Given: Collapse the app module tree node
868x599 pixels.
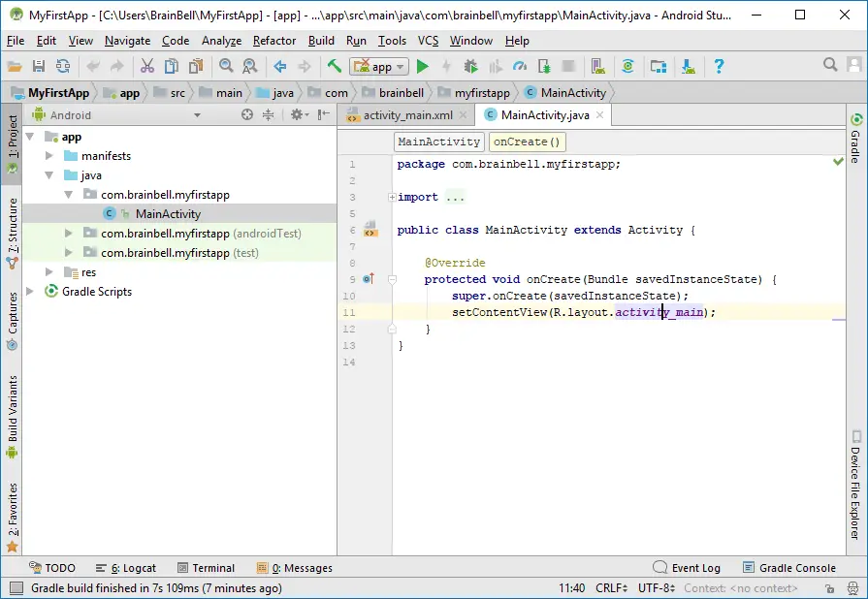Looking at the screenshot, I should pos(30,137).
